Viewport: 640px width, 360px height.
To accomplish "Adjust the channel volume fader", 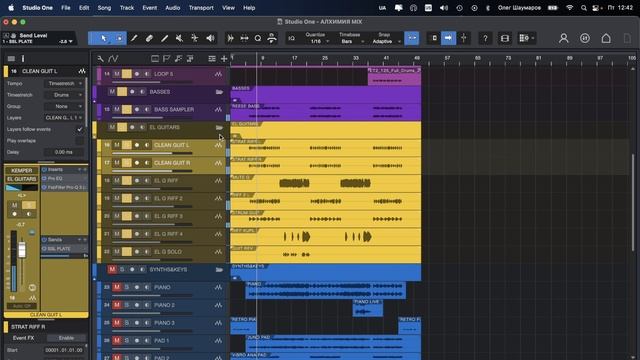I will (22, 250).
